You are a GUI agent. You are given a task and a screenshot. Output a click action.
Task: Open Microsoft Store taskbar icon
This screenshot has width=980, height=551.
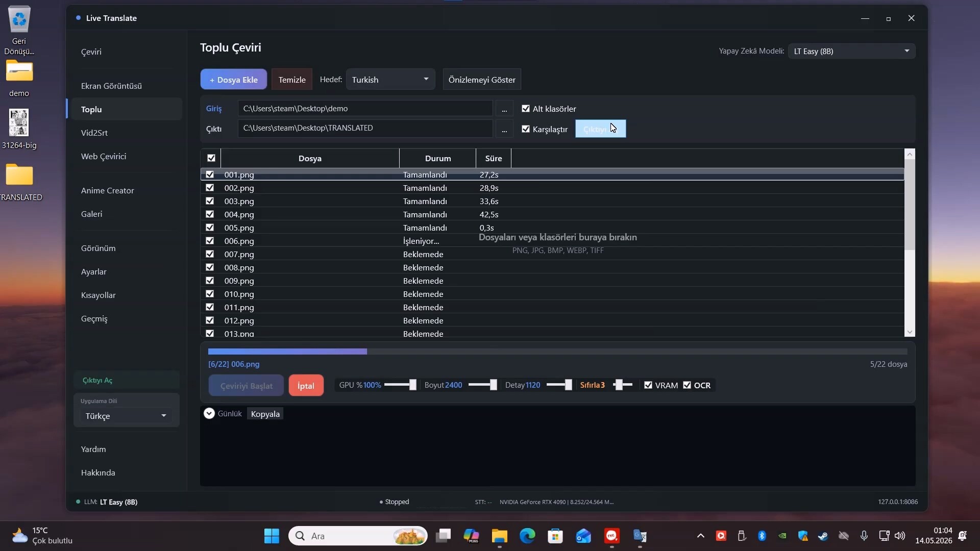pyautogui.click(x=555, y=536)
